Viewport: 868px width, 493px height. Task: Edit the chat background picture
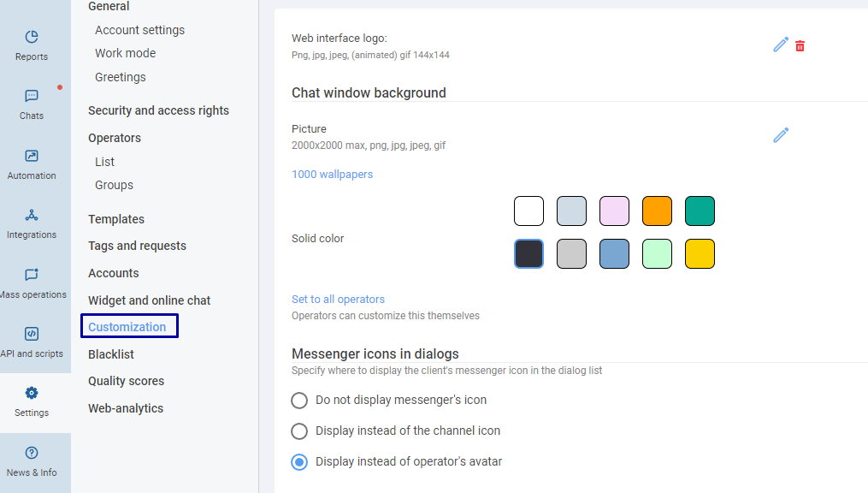pos(781,135)
